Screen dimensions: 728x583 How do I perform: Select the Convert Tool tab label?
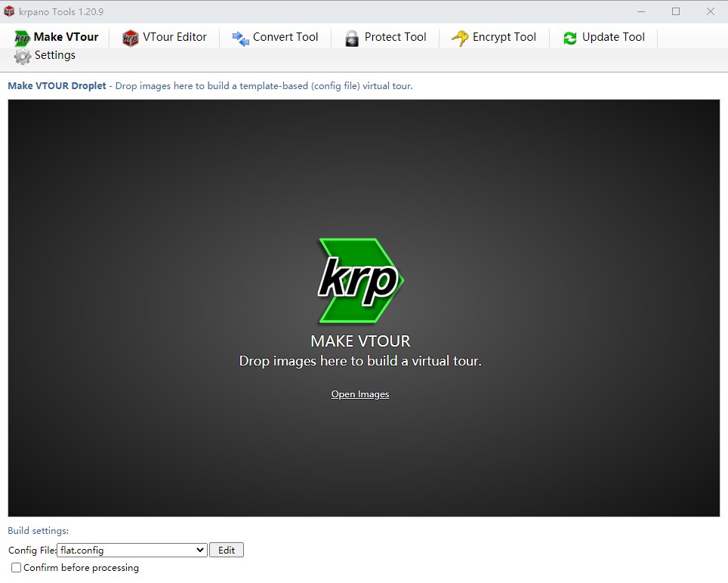click(285, 37)
